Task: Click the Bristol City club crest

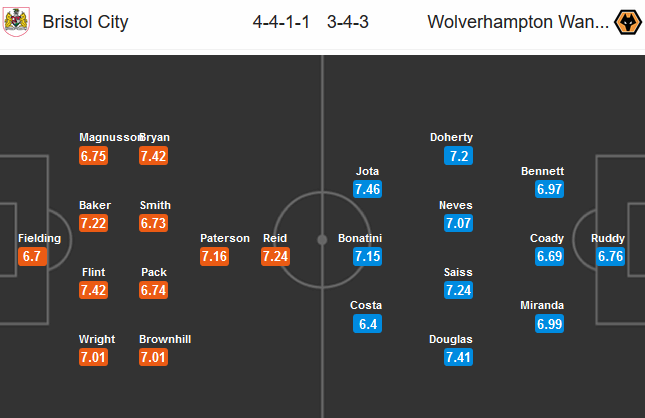Action: point(16,21)
